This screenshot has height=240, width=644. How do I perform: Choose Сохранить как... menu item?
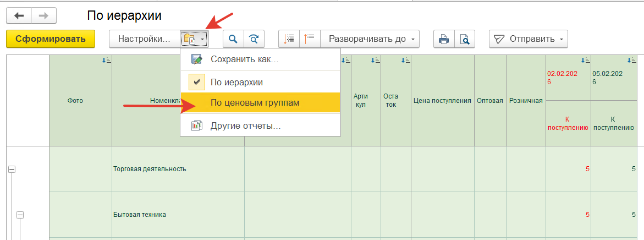(260, 59)
